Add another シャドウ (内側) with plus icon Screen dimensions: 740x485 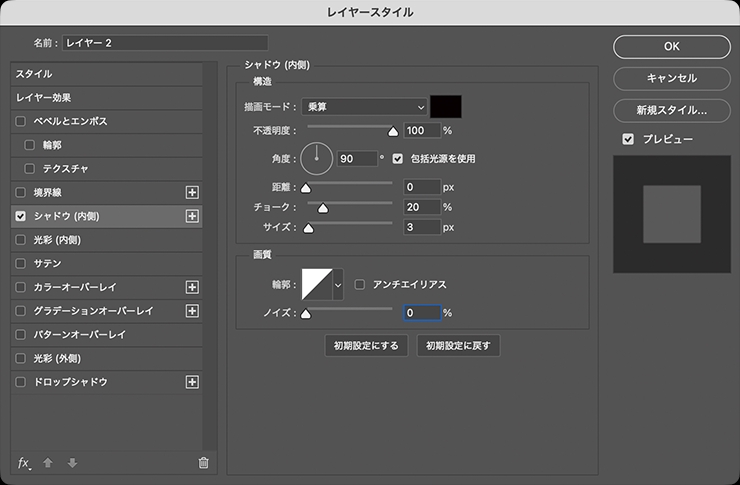(x=193, y=216)
